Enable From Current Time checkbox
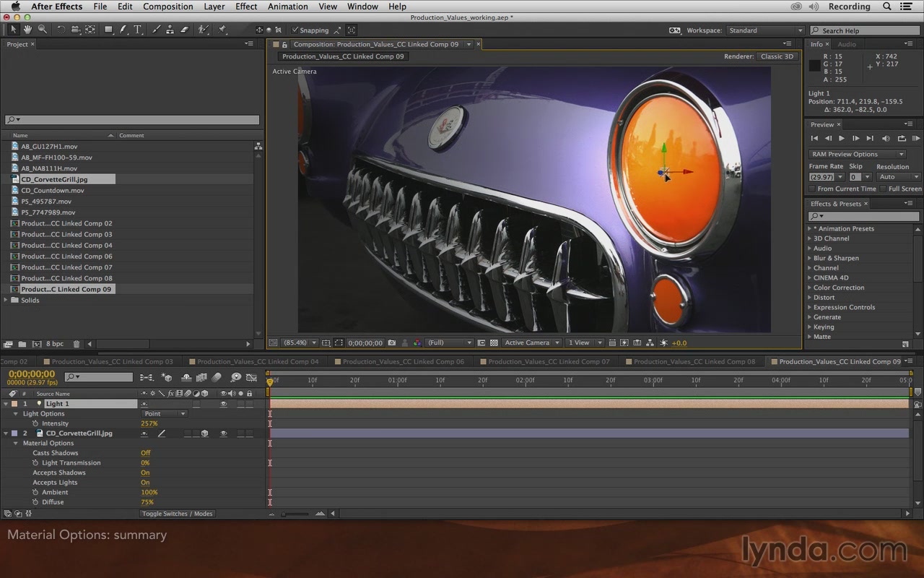Image resolution: width=924 pixels, height=578 pixels. pos(812,189)
